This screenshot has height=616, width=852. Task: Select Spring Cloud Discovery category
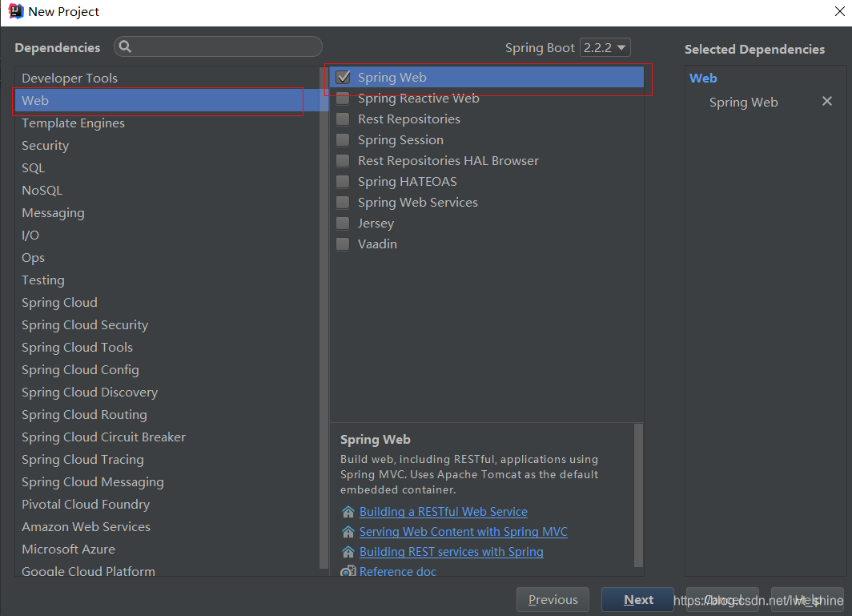tap(167, 392)
